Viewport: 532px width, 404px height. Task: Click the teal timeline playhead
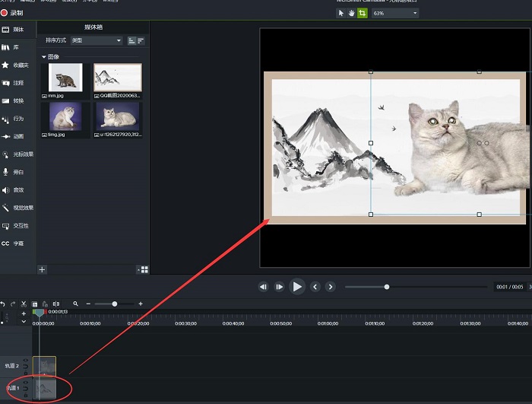(40, 313)
